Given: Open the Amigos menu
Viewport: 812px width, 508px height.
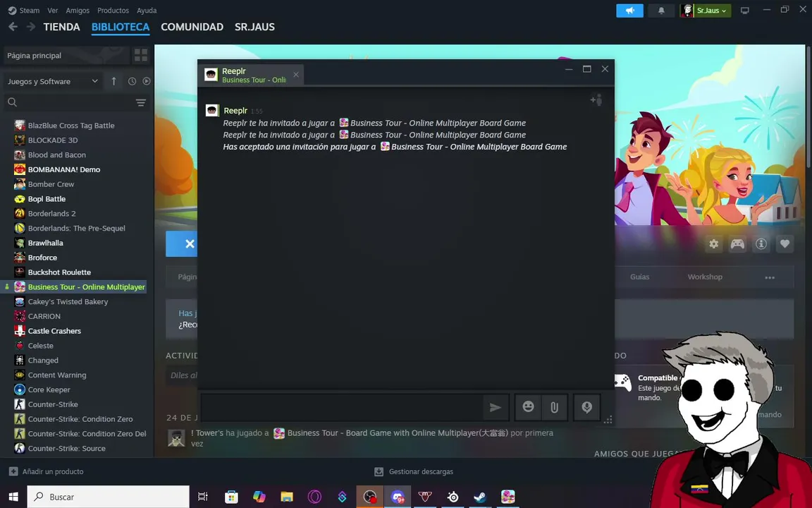Looking at the screenshot, I should [x=78, y=11].
